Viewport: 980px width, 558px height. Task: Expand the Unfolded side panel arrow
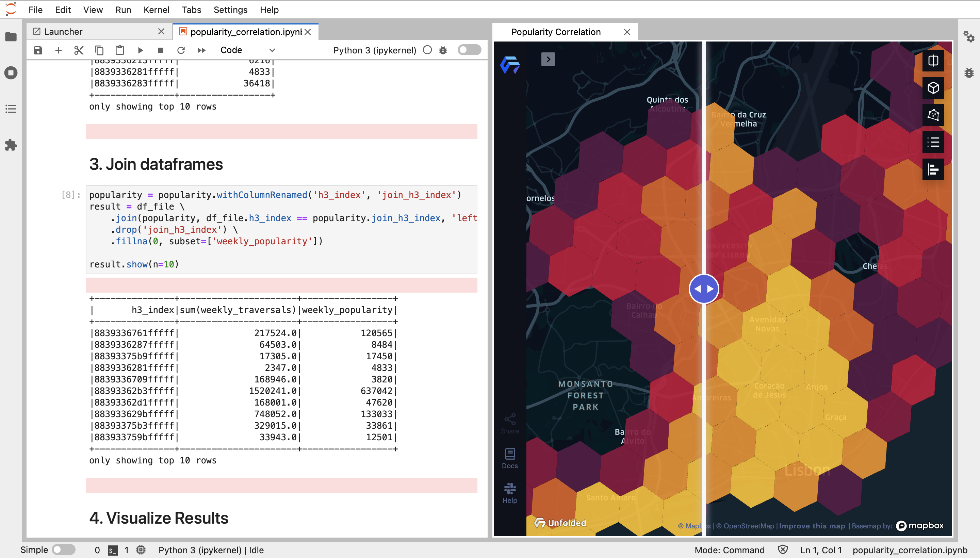click(x=548, y=60)
